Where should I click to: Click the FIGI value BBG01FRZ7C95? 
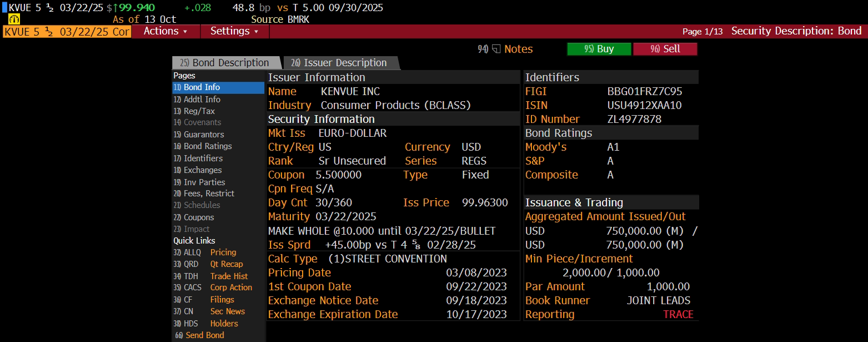645,91
